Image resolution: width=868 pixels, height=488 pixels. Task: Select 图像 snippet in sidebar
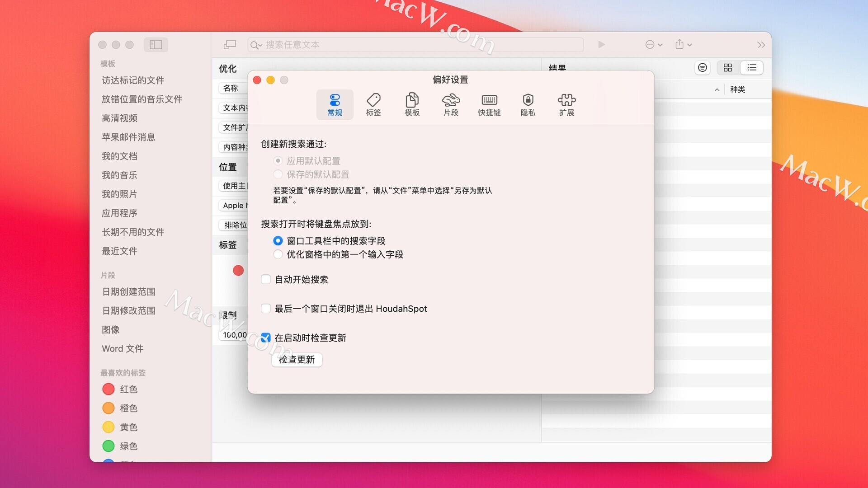click(110, 330)
